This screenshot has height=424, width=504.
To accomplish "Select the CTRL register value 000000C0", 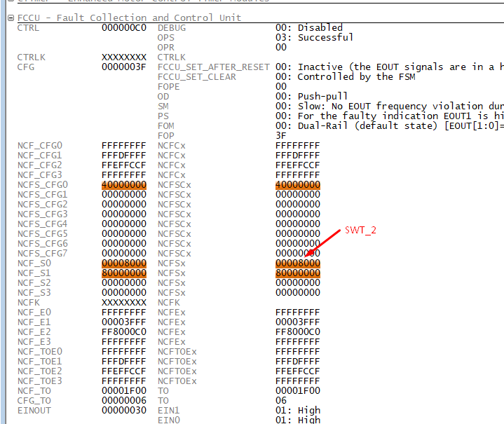I will (x=124, y=28).
